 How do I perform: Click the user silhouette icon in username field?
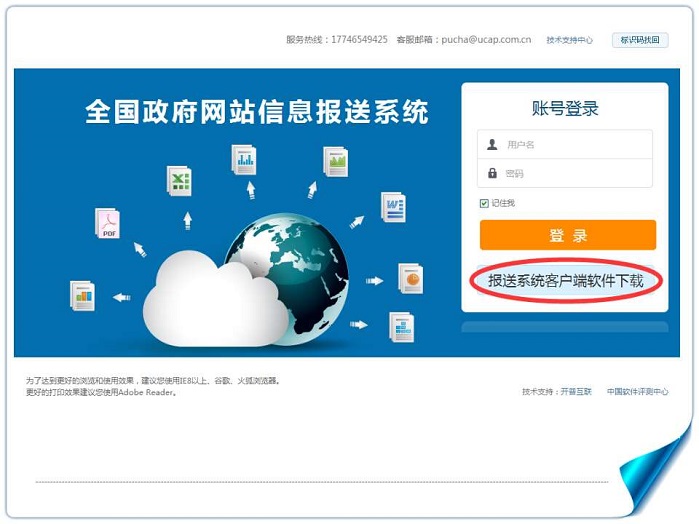pos(492,144)
